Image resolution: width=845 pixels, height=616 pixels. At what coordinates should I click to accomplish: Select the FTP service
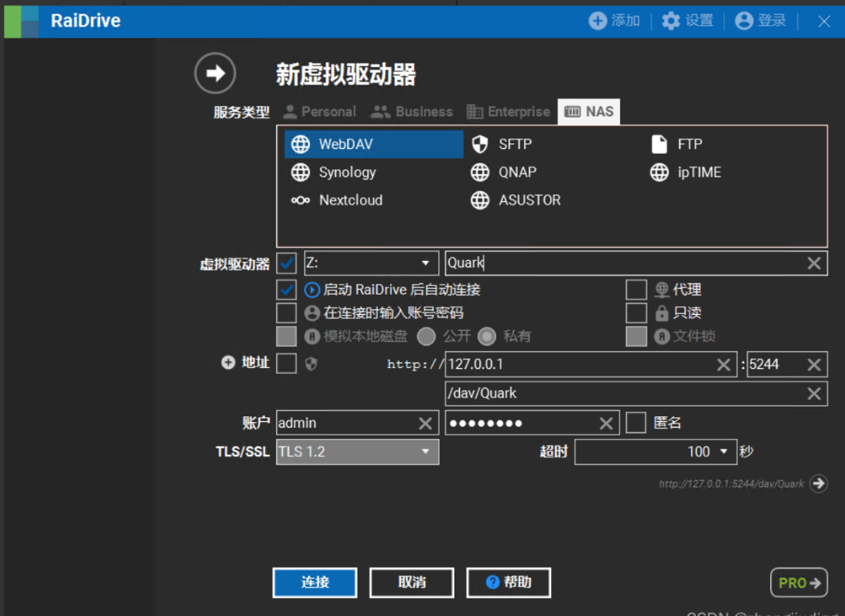click(677, 144)
